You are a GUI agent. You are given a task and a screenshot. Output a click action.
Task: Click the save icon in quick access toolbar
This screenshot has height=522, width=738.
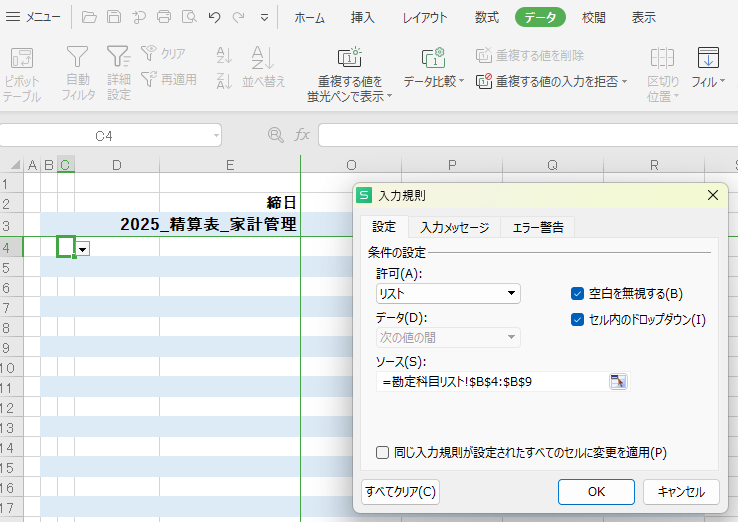114,17
